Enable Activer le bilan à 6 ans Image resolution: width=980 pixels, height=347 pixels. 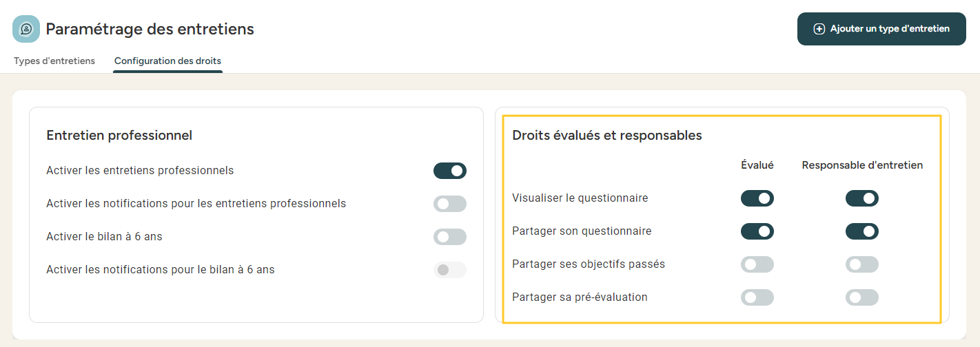[449, 237]
